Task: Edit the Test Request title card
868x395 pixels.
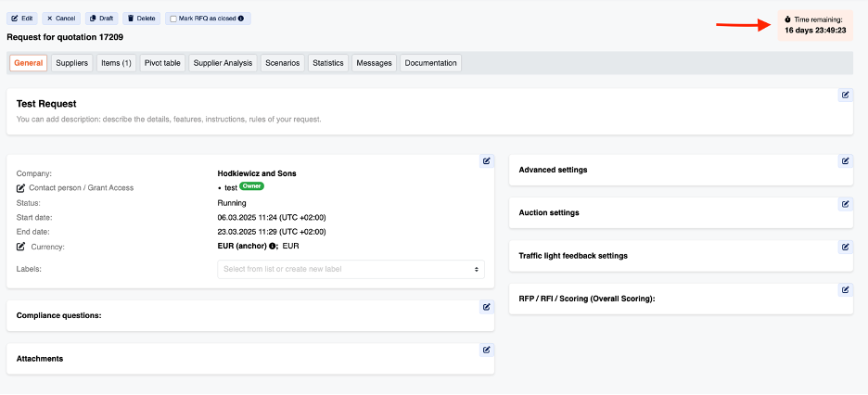Action: pyautogui.click(x=846, y=96)
